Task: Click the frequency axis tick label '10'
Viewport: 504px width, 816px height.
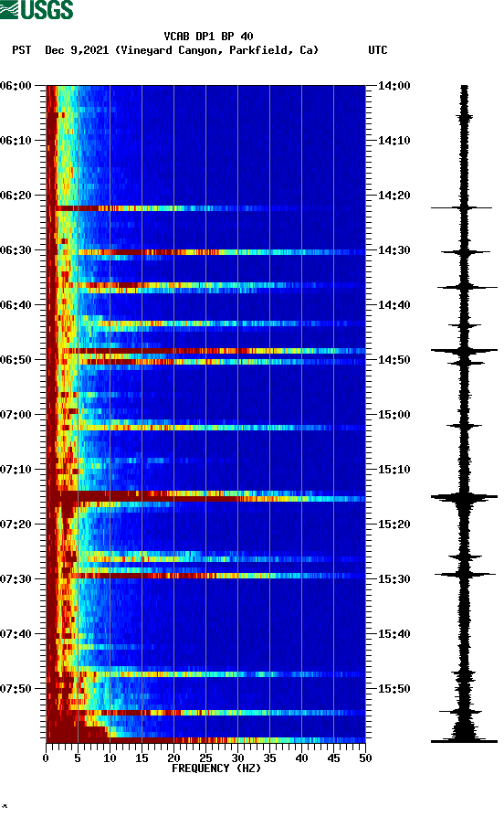Action: pyautogui.click(x=110, y=758)
